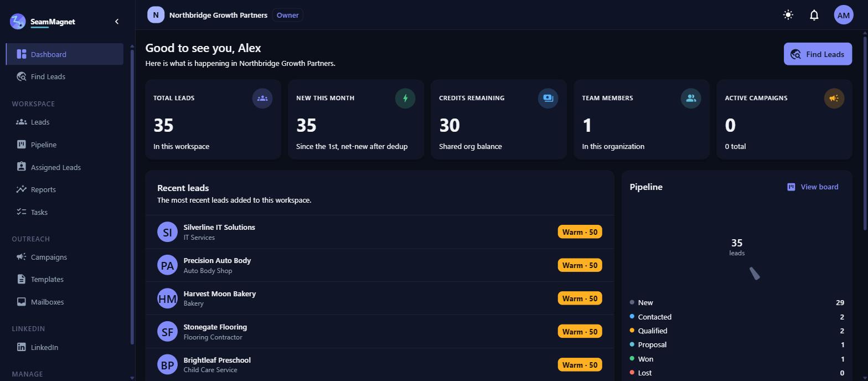The width and height of the screenshot is (868, 381).
Task: Click the Won stage legend row
Action: tap(737, 359)
